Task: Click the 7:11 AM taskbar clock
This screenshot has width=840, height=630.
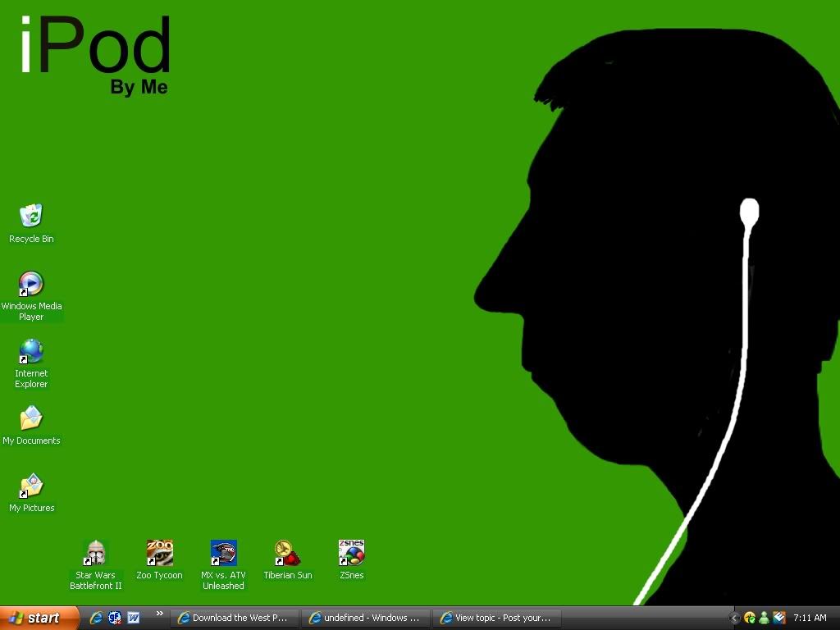Action: pyautogui.click(x=810, y=618)
